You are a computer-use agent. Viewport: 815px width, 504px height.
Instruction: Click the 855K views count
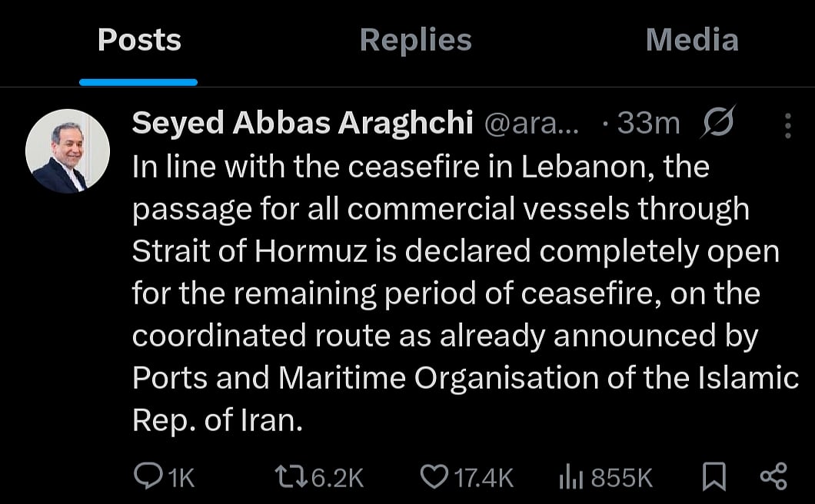click(622, 479)
